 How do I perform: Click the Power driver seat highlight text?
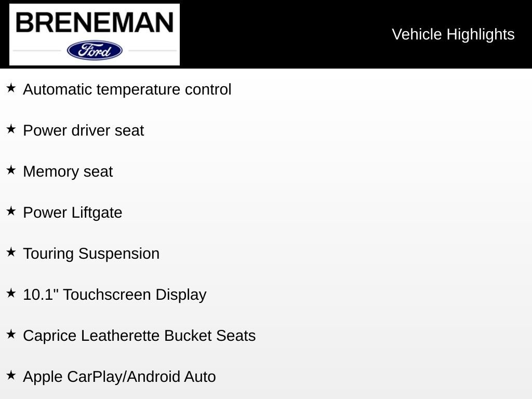click(x=84, y=130)
